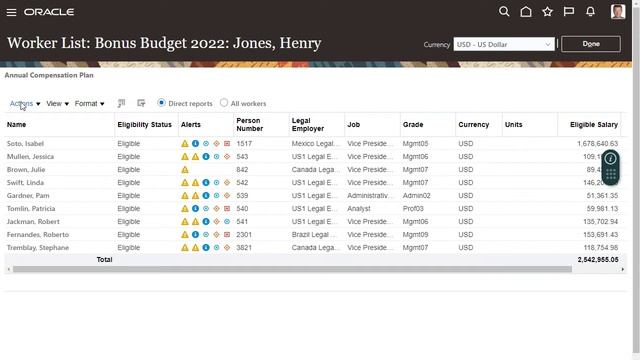Open the Actions menu
The height and width of the screenshot is (360, 640).
[x=25, y=104]
